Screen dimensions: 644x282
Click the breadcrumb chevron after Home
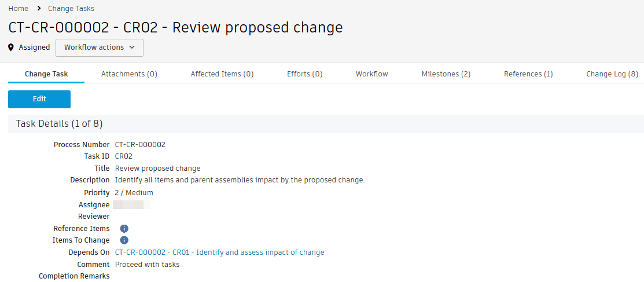tap(38, 9)
